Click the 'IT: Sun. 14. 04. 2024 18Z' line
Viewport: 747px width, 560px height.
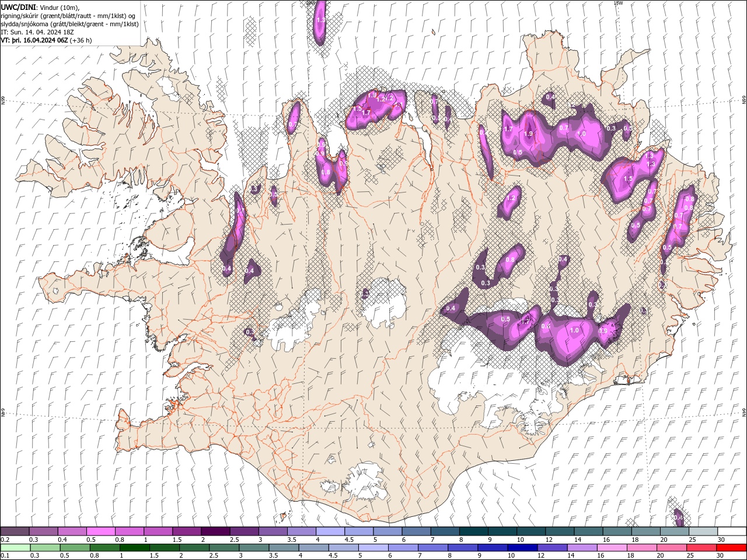click(x=37, y=32)
